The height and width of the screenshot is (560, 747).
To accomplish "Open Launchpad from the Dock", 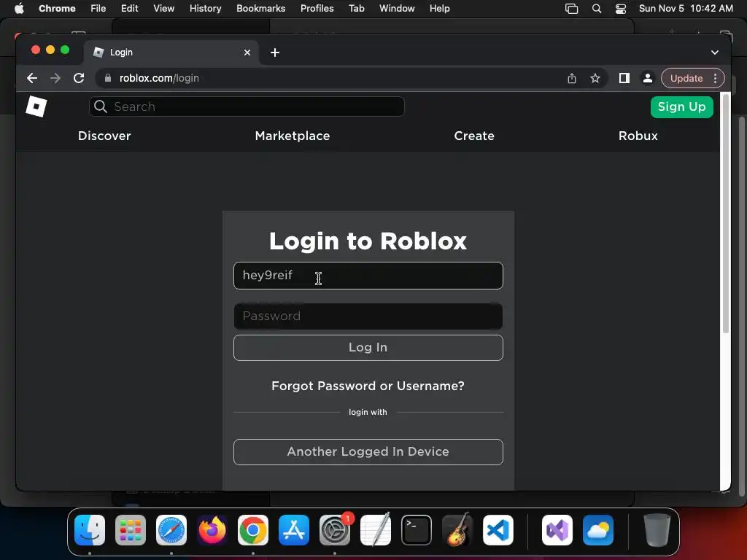I will click(131, 530).
